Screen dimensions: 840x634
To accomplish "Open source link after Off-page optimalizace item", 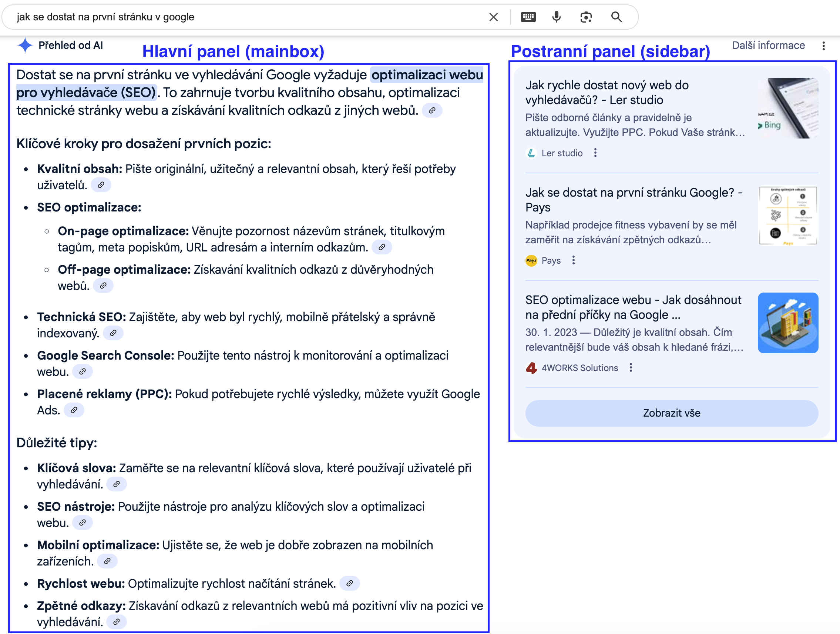I will click(103, 286).
